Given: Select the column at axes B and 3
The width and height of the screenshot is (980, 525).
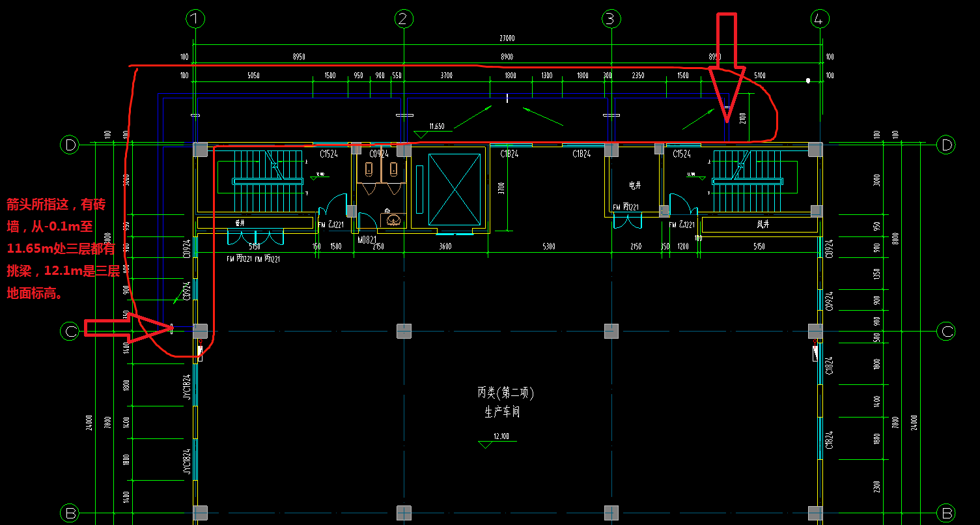Looking at the screenshot, I should point(611,512).
